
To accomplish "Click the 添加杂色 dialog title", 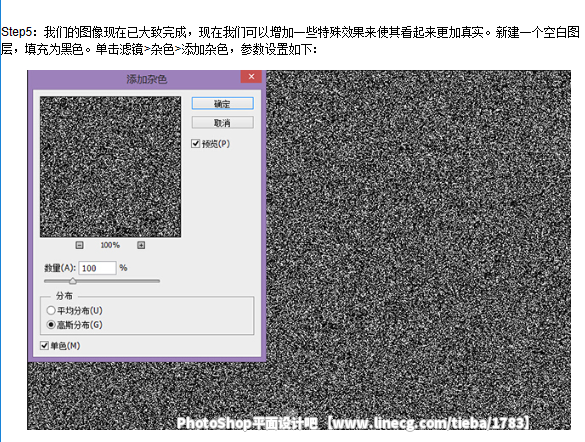I will (x=146, y=79).
